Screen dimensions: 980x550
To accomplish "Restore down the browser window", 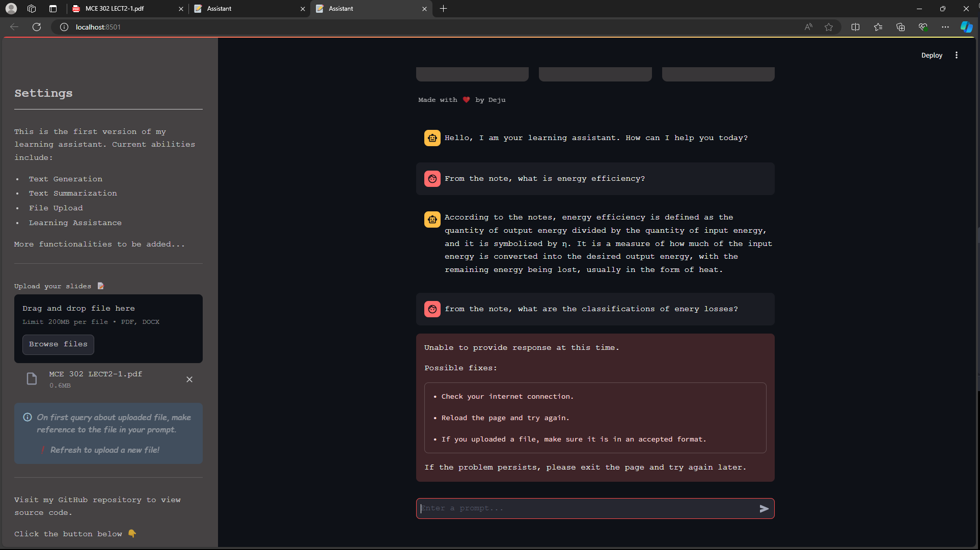I will (943, 9).
